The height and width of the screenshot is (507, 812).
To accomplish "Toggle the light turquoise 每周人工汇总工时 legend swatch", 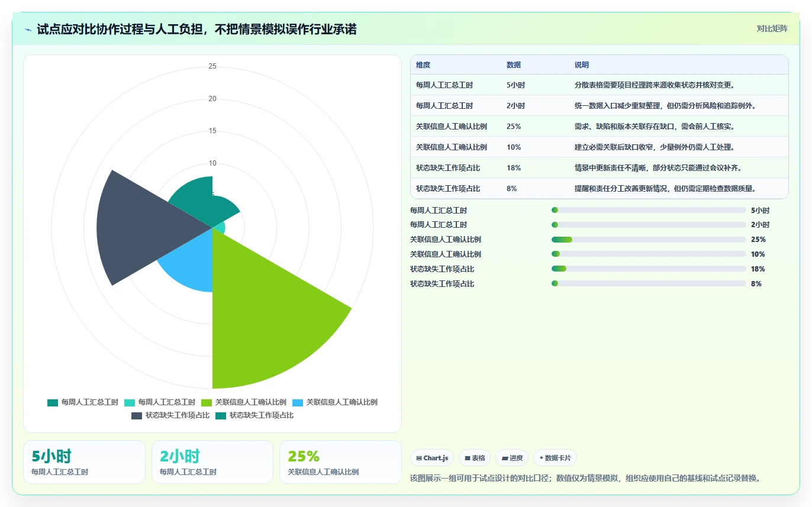I will [x=130, y=402].
